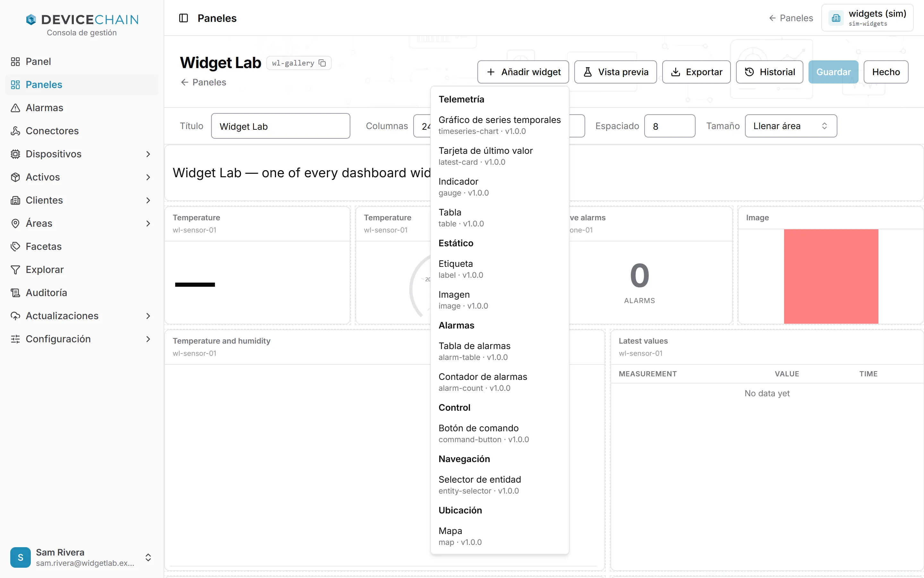This screenshot has width=924, height=578.
Task: Click the Hecho button
Action: pos(886,72)
